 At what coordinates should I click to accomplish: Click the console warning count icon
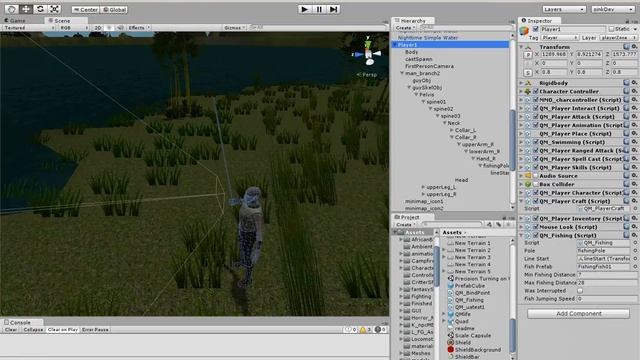click(365, 329)
